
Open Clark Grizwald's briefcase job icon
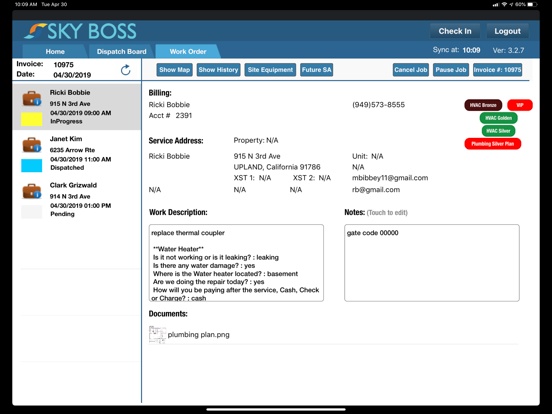32,191
